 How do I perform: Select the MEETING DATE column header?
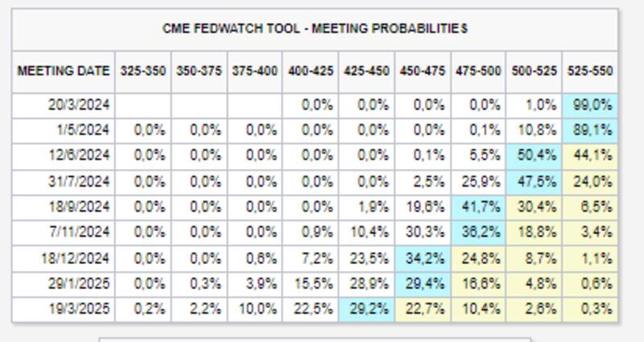coord(64,71)
